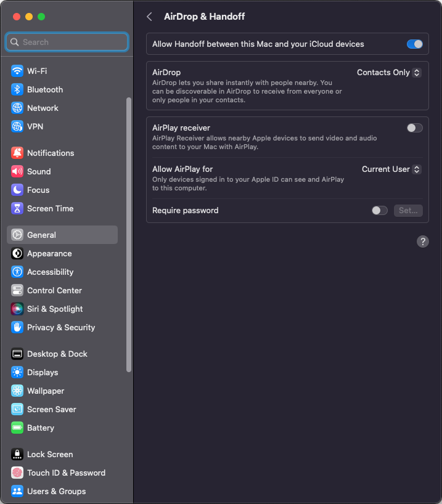Go back using the chevron arrow
Viewport: 442px width, 504px height.
(149, 17)
